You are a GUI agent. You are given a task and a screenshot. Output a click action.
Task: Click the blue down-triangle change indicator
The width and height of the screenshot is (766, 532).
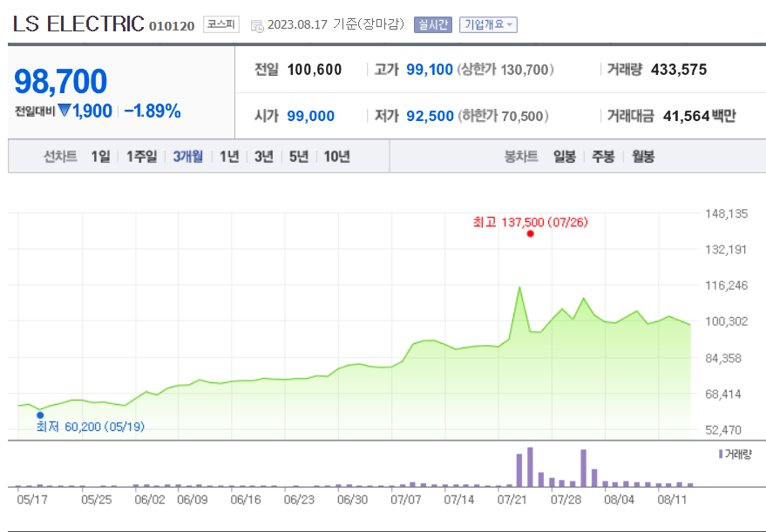click(x=64, y=111)
